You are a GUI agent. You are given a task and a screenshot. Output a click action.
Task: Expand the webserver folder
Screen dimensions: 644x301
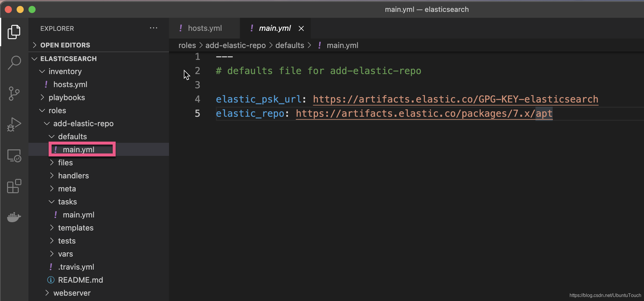99,293
